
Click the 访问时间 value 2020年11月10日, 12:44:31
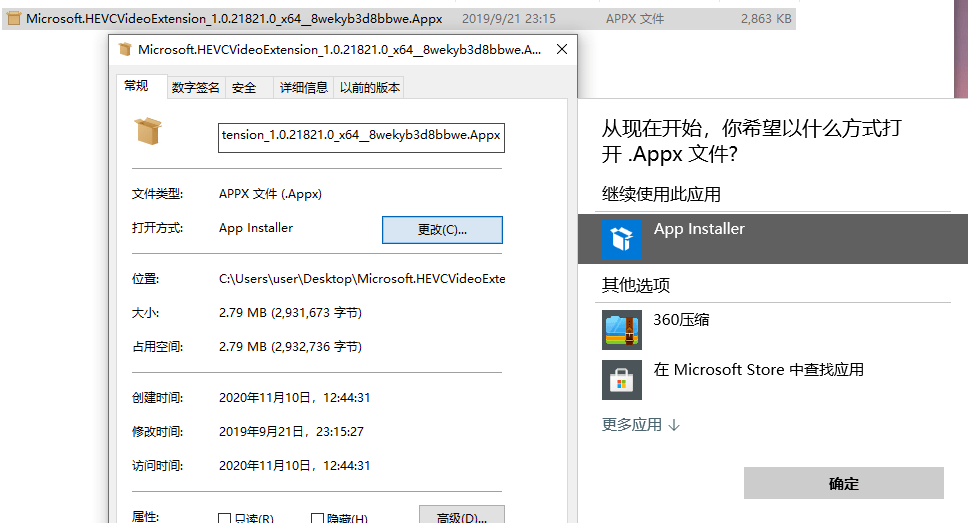(x=294, y=466)
